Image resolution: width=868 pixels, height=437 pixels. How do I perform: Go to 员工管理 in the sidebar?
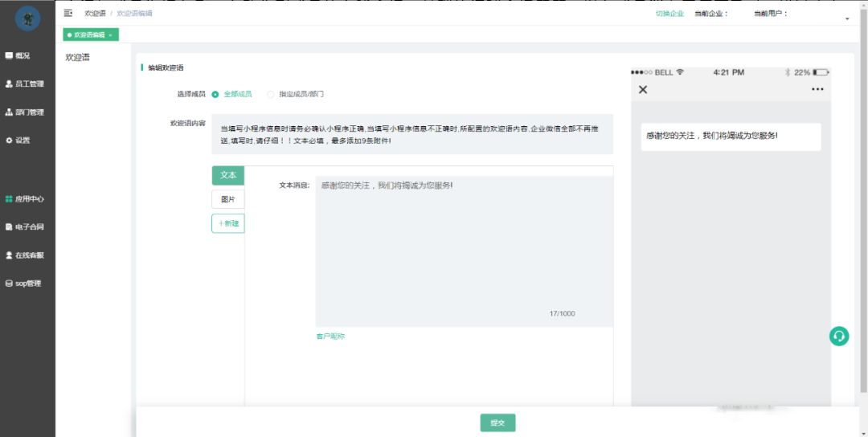point(28,84)
